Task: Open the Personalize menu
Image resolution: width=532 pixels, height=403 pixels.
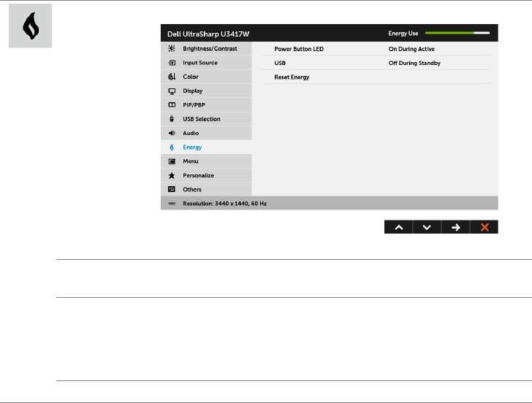Action: tap(206, 175)
